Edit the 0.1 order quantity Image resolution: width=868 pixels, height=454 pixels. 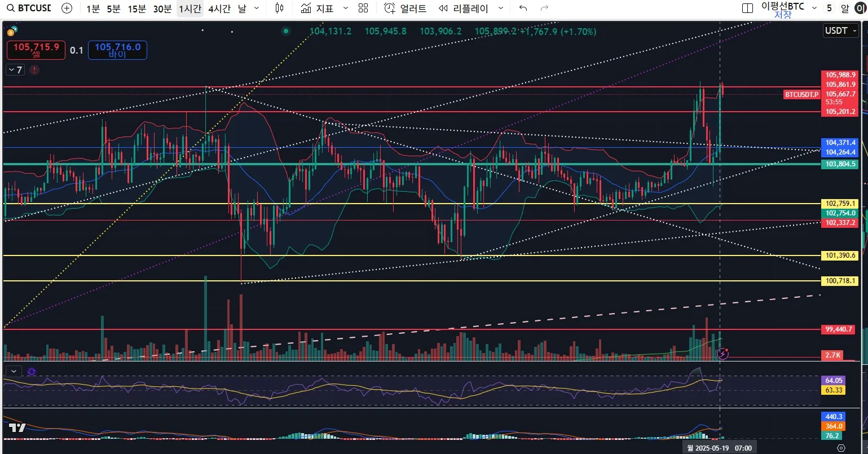point(77,51)
